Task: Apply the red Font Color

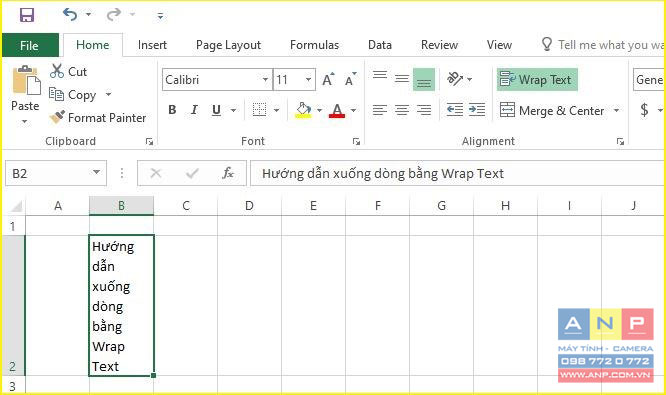Action: coord(337,110)
